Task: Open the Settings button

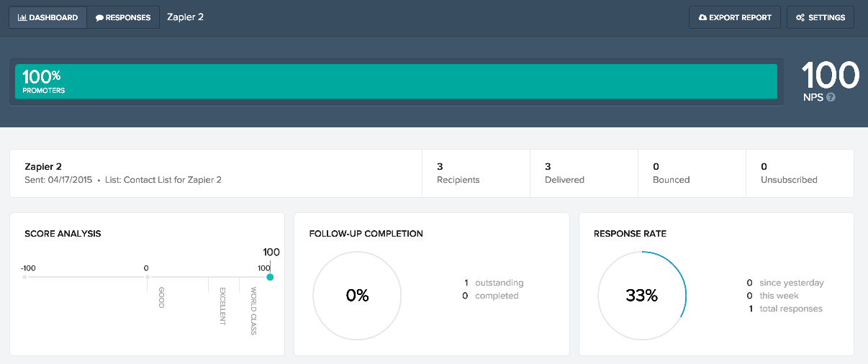Action: [x=820, y=17]
